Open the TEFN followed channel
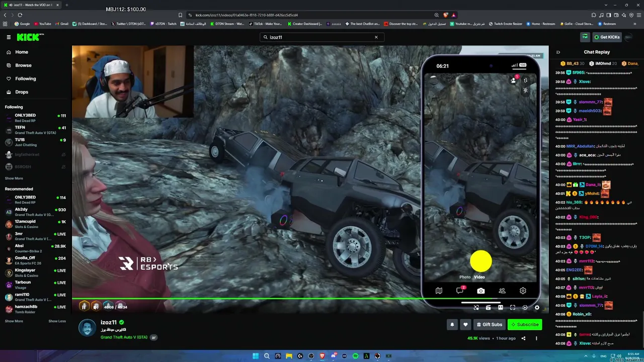 click(35, 130)
